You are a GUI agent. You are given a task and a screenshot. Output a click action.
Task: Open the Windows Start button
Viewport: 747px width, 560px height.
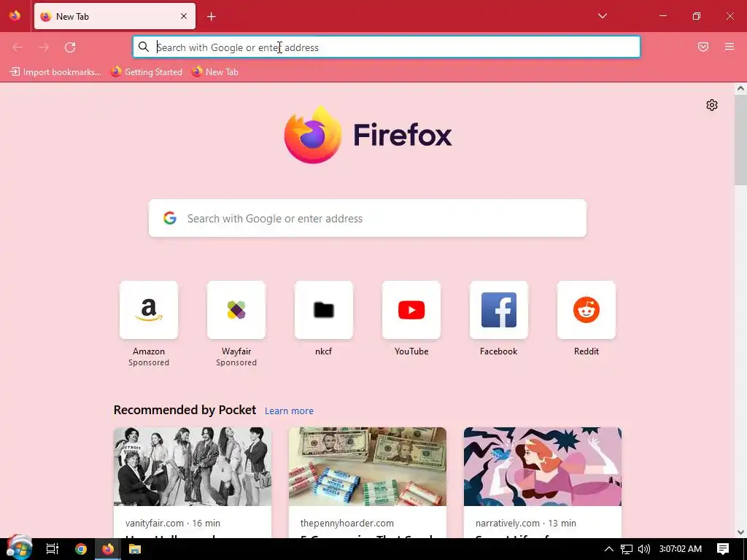coord(19,548)
